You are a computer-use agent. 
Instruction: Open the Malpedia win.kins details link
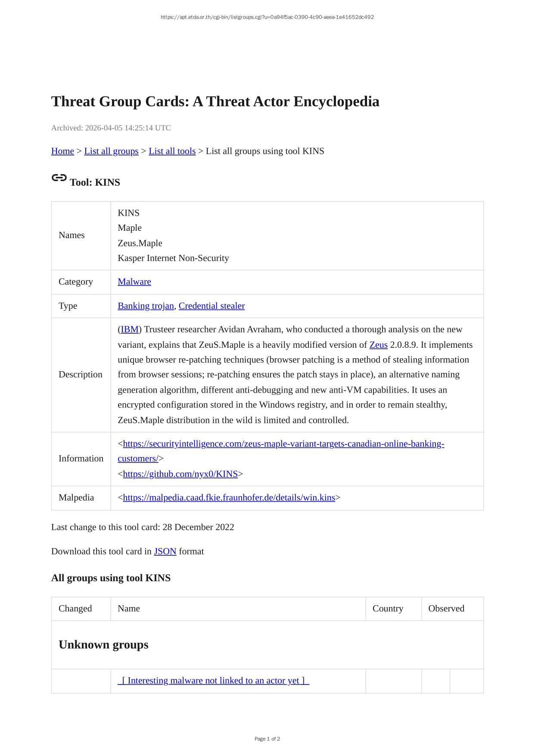(x=229, y=498)
